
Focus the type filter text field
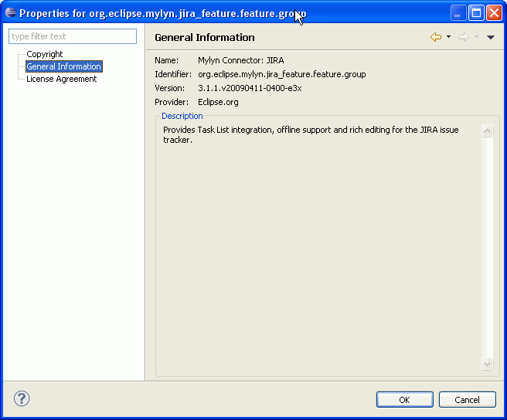pyautogui.click(x=73, y=36)
